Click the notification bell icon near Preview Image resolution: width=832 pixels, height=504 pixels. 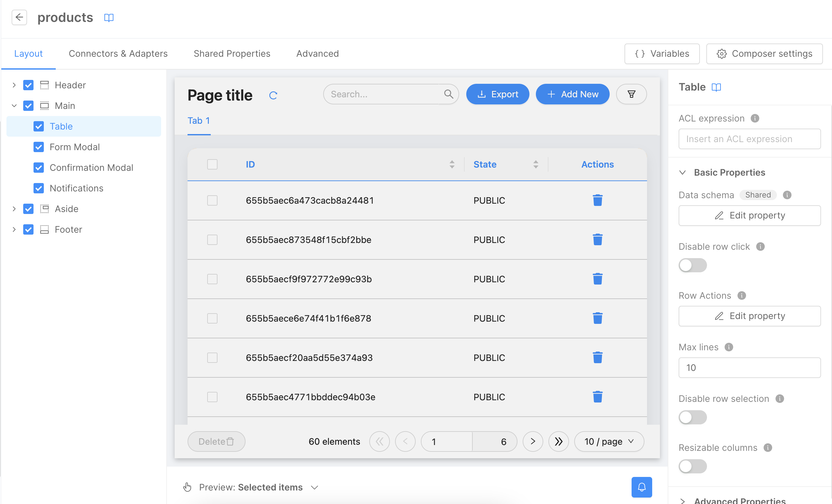pyautogui.click(x=641, y=487)
